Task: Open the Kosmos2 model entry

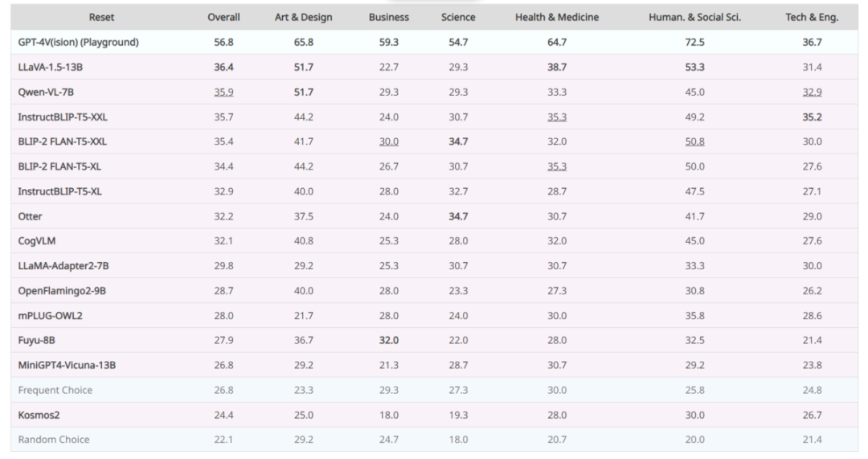Action: click(39, 415)
